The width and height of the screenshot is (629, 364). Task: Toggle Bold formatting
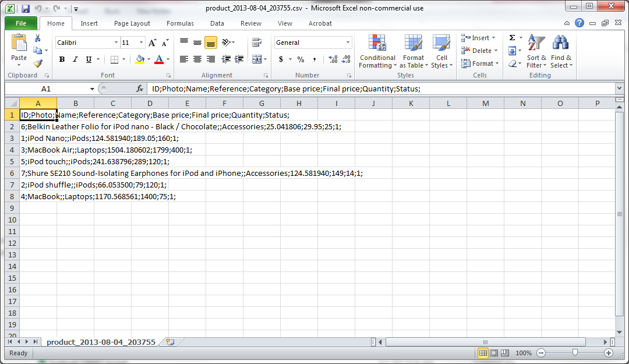pyautogui.click(x=62, y=59)
